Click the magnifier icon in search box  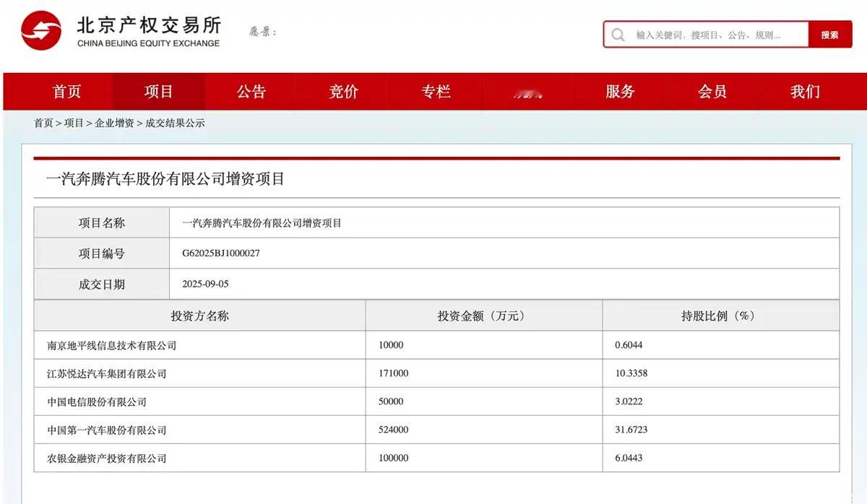click(618, 35)
